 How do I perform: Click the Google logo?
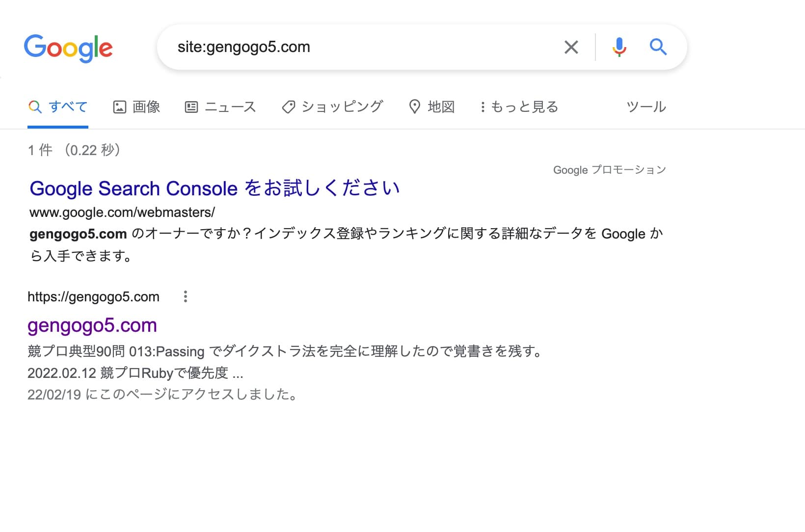click(68, 48)
